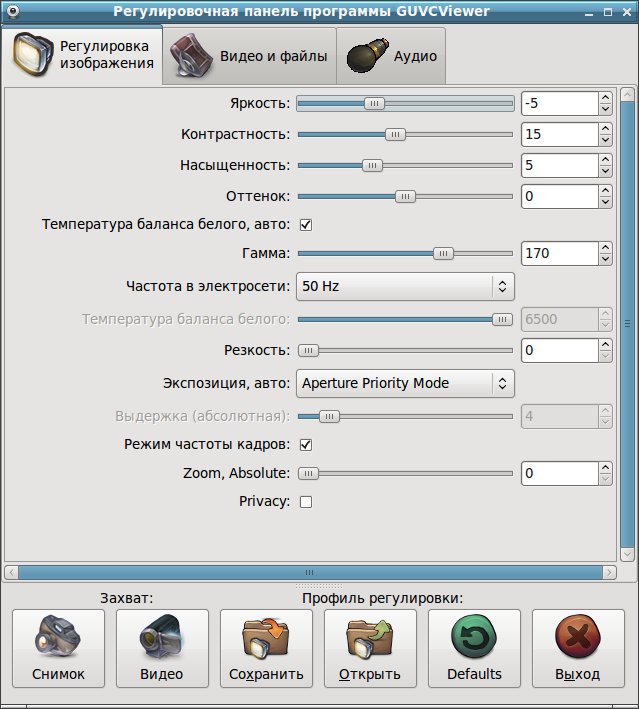This screenshot has width=639, height=709.
Task: Click the Оттенок value field
Action: pyautogui.click(x=560, y=197)
